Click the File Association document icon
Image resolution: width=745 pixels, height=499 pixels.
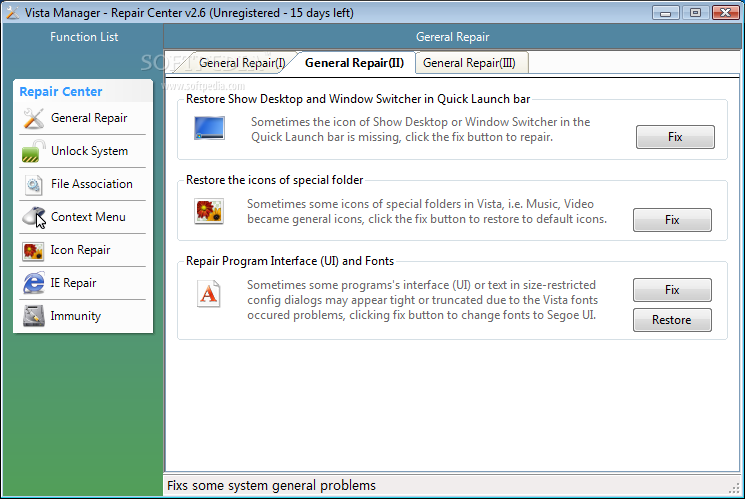(33, 184)
